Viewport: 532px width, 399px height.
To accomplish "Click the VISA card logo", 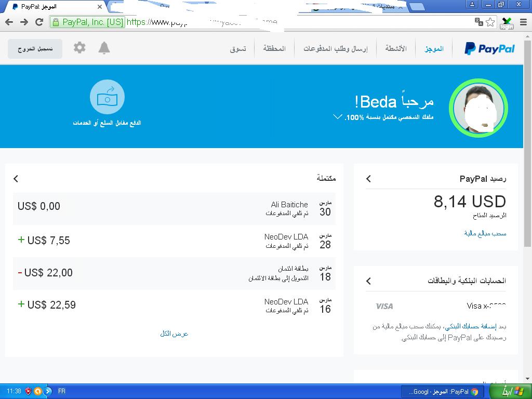I will 384,306.
